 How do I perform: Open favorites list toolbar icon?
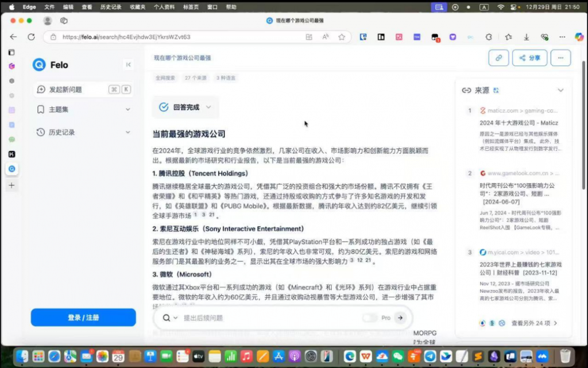tap(508, 37)
